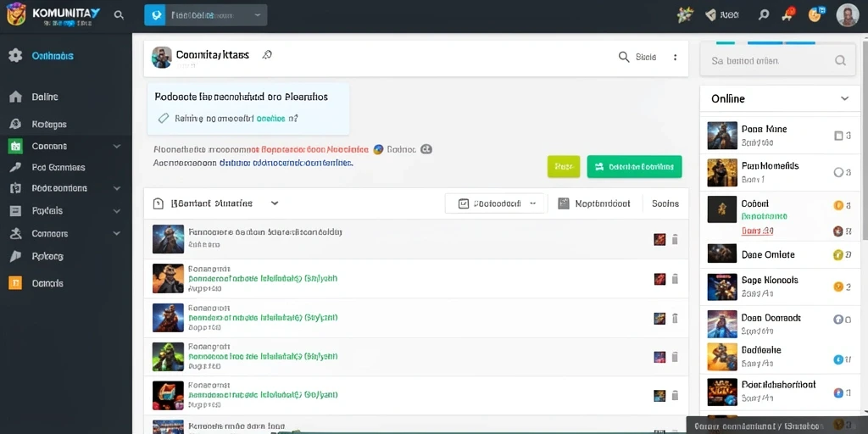Expand the list header sort chevron
The height and width of the screenshot is (434, 868).
(x=275, y=203)
